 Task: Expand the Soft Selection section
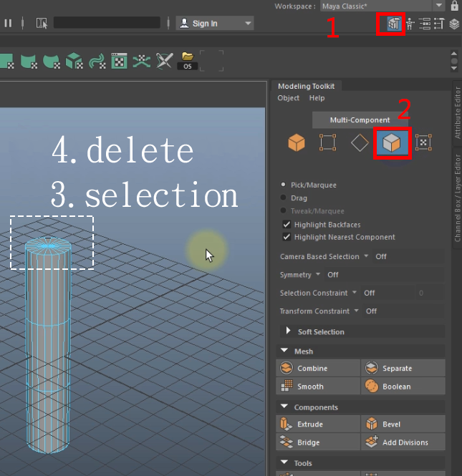[x=289, y=331]
